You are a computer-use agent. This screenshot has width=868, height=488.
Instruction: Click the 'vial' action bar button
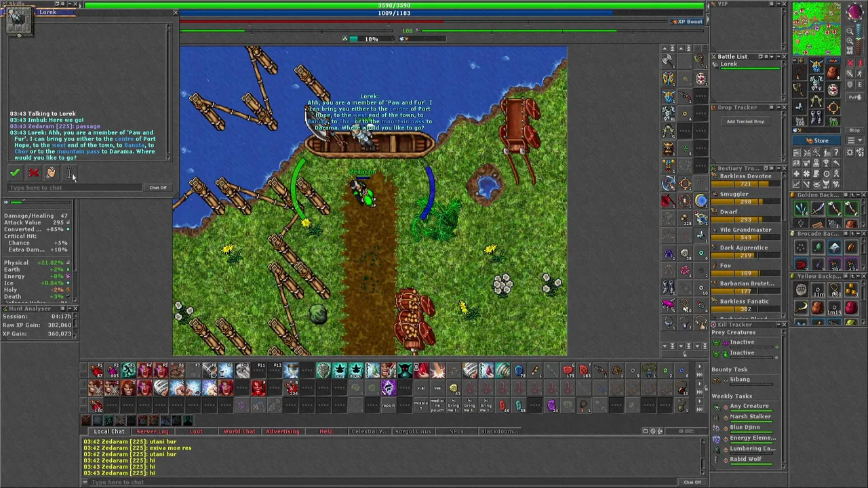pos(420,388)
